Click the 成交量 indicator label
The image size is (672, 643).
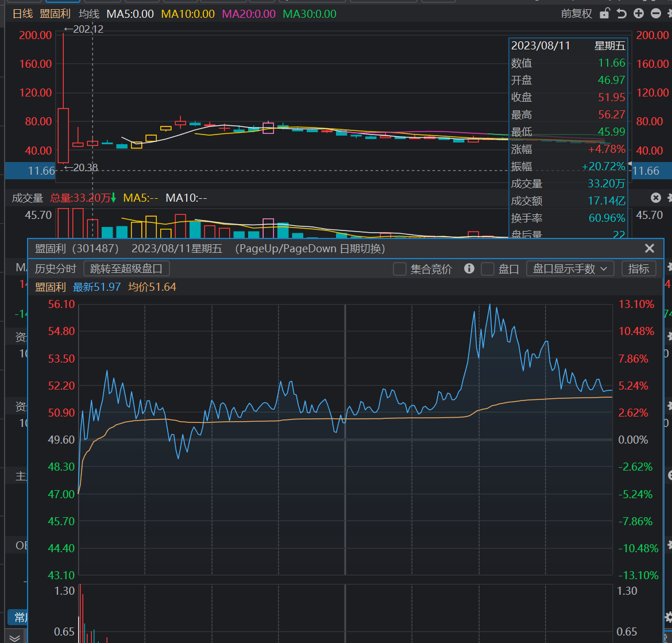[28, 198]
